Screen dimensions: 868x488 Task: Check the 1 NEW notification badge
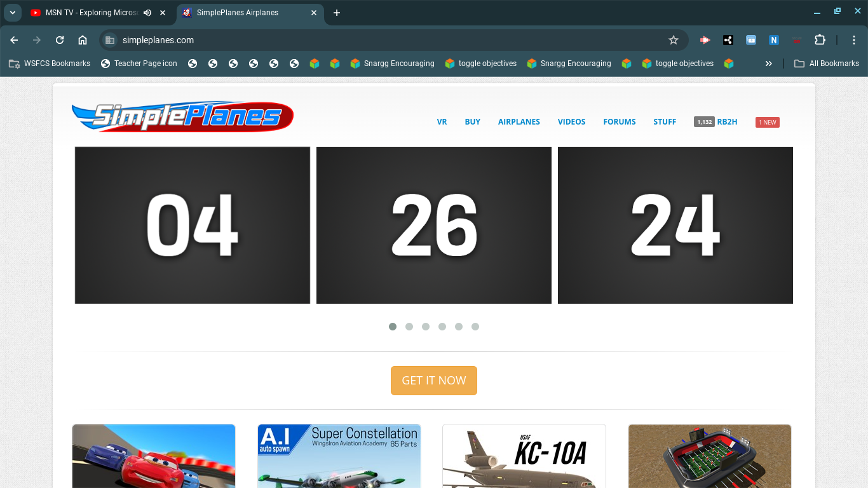coord(768,122)
